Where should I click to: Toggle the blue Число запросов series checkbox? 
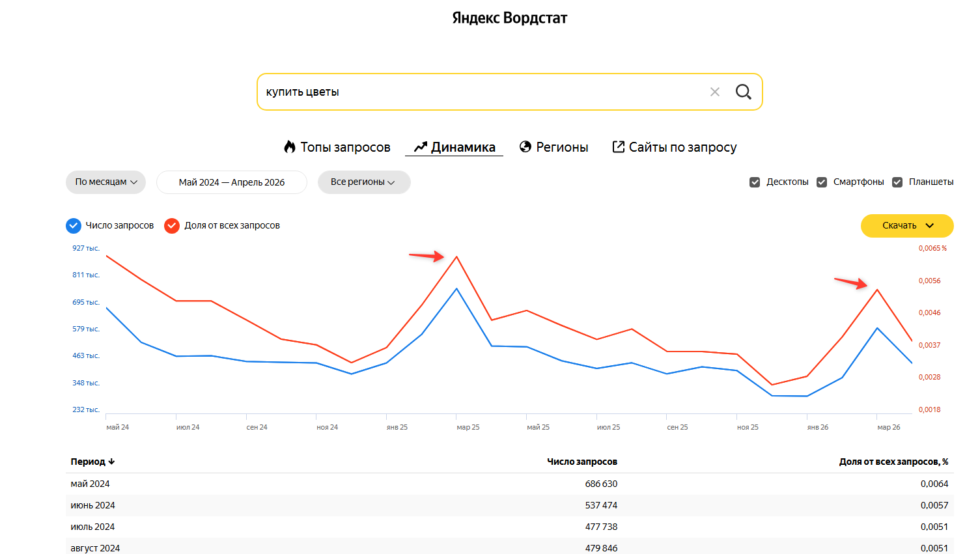tap(74, 226)
